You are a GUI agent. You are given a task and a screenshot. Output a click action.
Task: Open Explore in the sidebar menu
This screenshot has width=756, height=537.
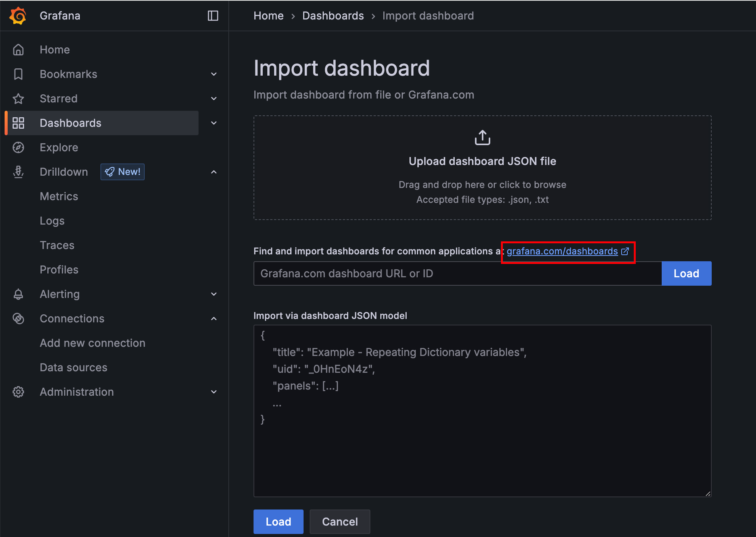59,147
